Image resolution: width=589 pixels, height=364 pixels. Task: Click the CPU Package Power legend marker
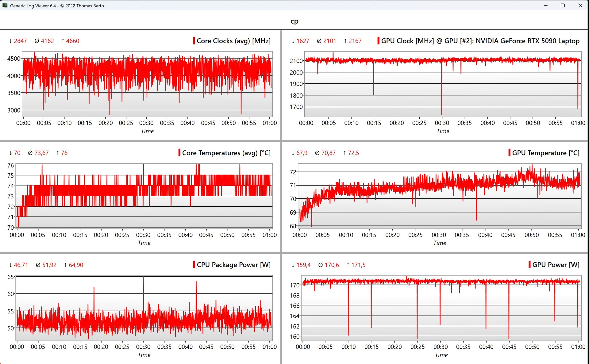point(194,265)
